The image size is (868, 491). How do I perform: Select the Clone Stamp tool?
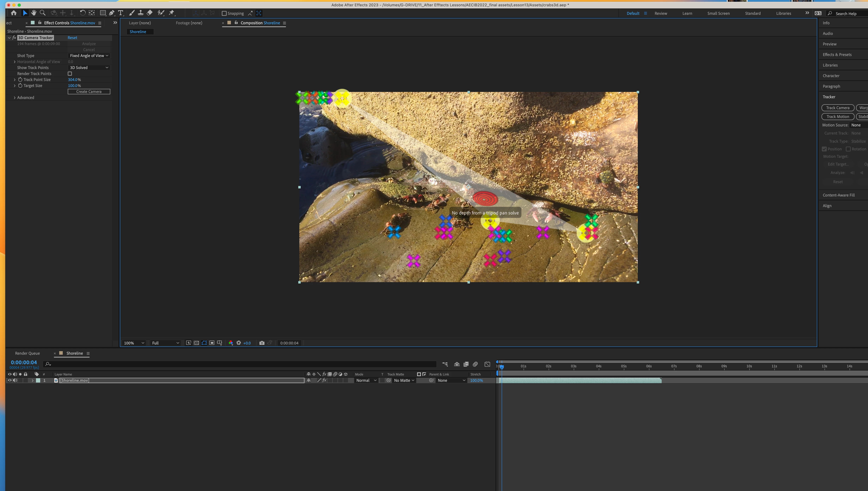141,13
